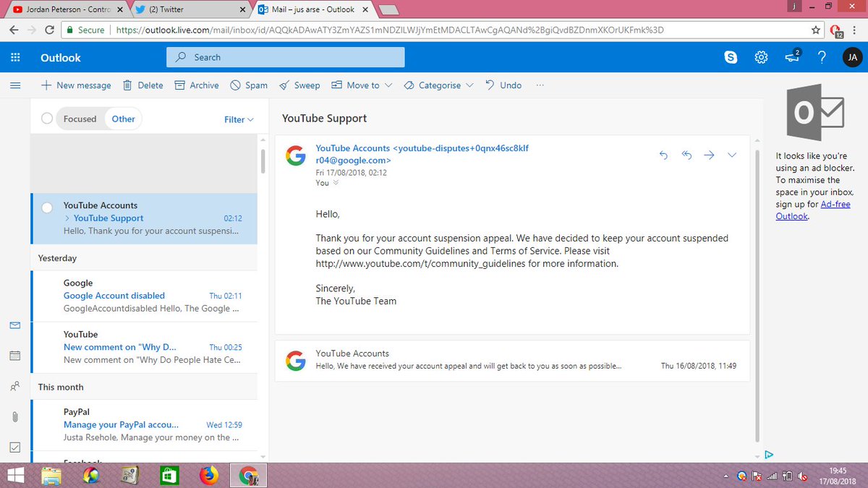868x488 pixels.
Task: Open a new browser tab
Action: point(389,9)
